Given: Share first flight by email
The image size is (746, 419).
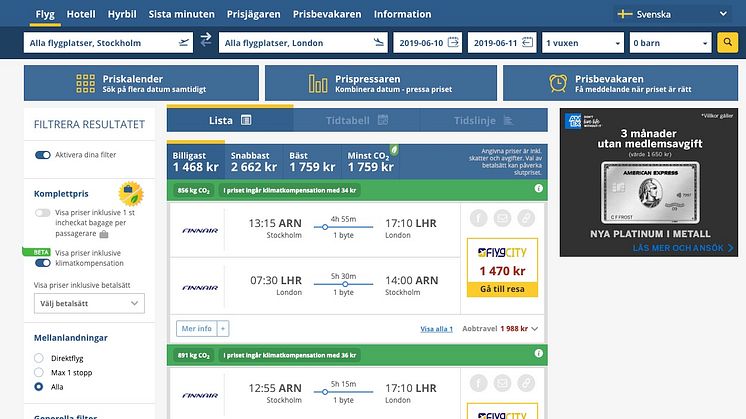Looking at the screenshot, I should pos(502,219).
